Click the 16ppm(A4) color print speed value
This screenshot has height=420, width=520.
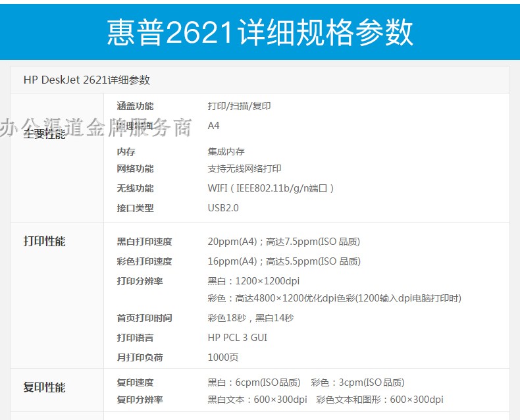coord(284,261)
